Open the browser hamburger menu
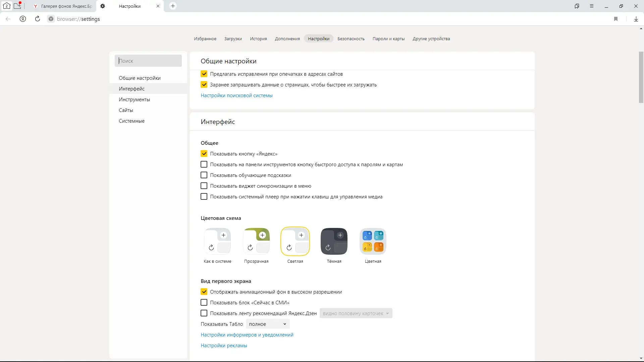 592,6
